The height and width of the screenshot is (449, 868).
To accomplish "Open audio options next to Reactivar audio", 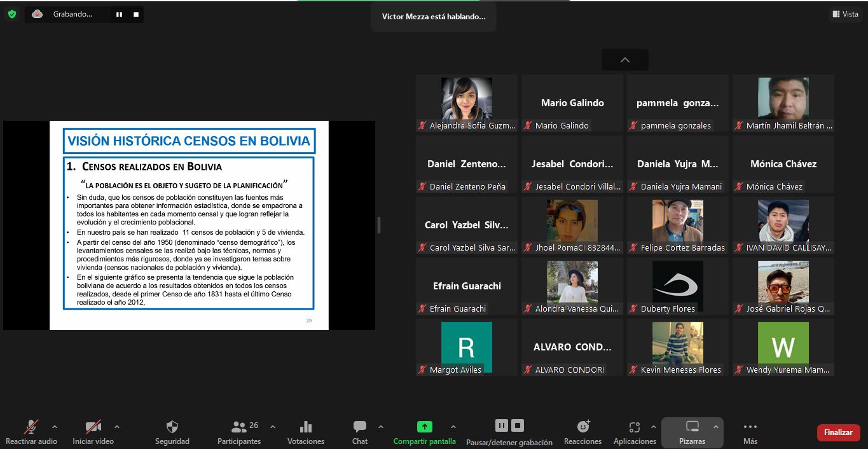I will (x=55, y=427).
